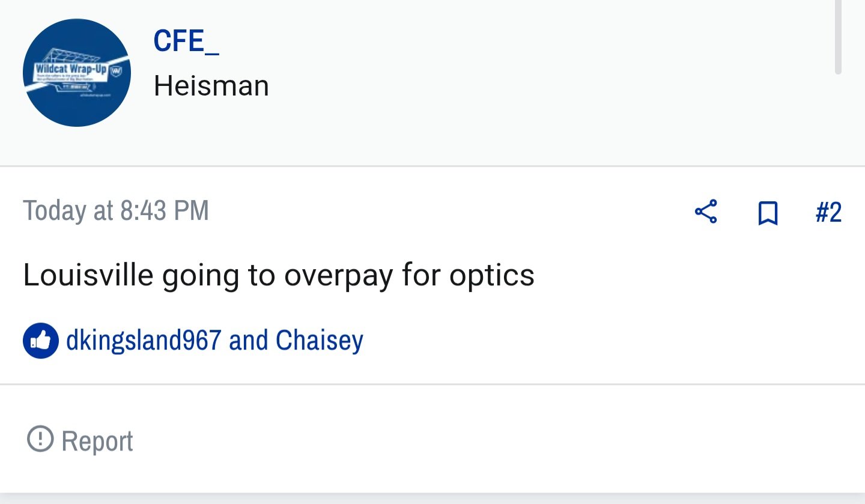Open the Wildcat Wrap-Up avatar profile

point(77,73)
